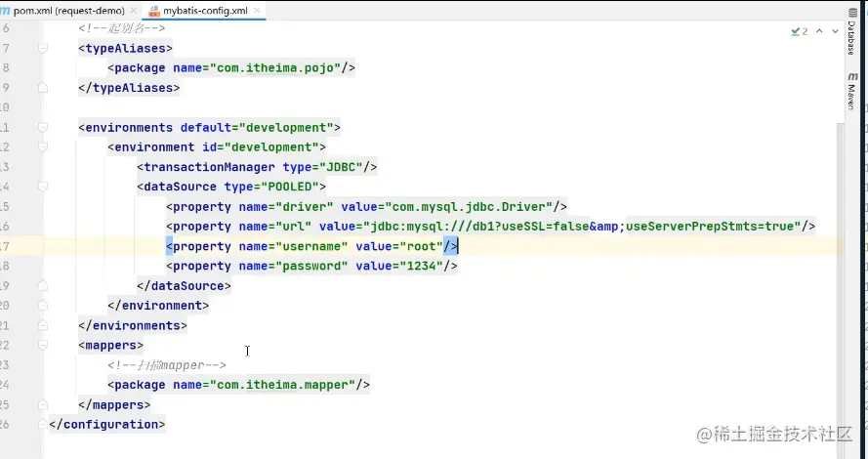The image size is (868, 459).
Task: Open the Database tool window
Action: [x=850, y=32]
